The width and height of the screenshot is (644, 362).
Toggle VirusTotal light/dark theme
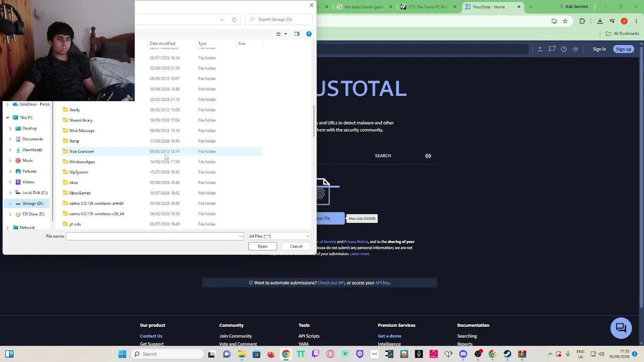(576, 49)
